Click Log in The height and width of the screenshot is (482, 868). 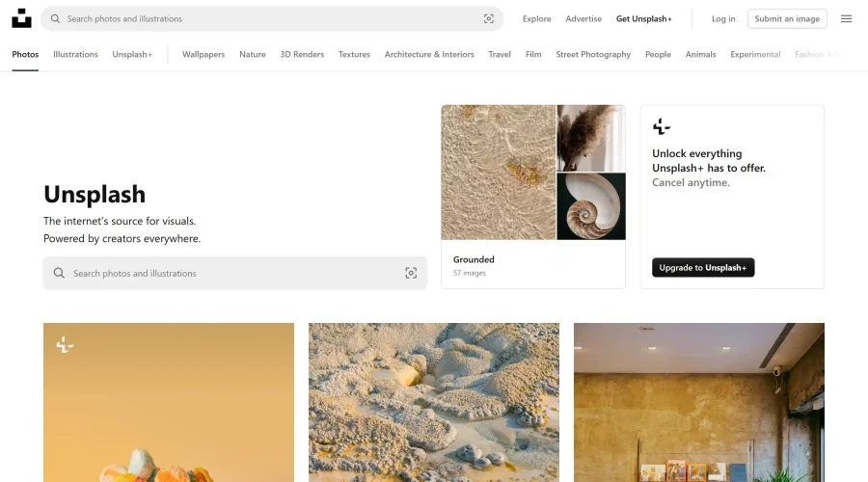pyautogui.click(x=723, y=19)
